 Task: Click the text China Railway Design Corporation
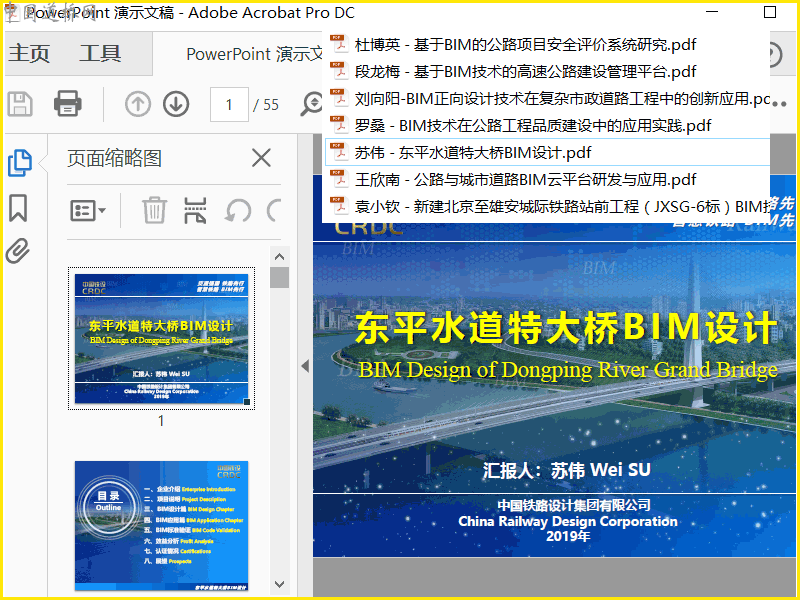(567, 521)
